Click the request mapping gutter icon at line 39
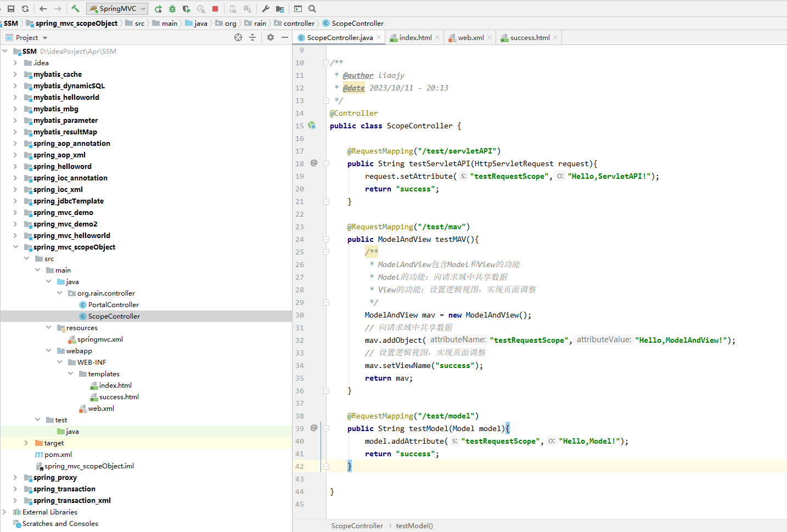The height and width of the screenshot is (532, 787). (x=314, y=428)
